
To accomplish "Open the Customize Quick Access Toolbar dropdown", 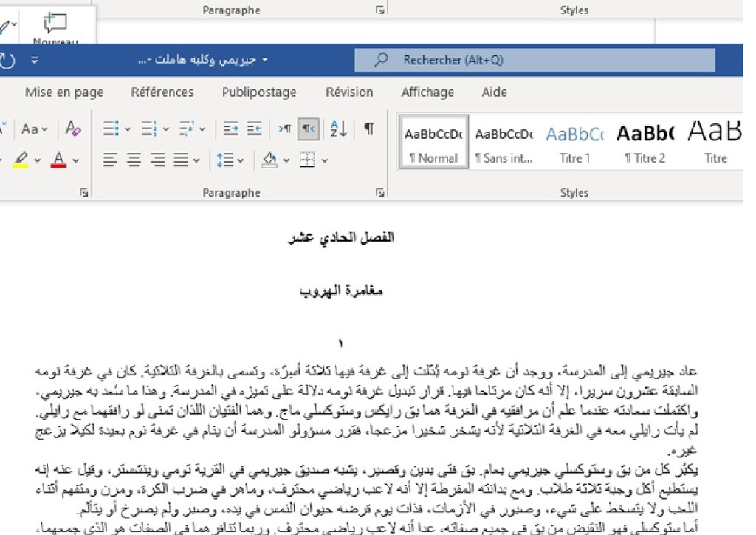I will coord(34,61).
